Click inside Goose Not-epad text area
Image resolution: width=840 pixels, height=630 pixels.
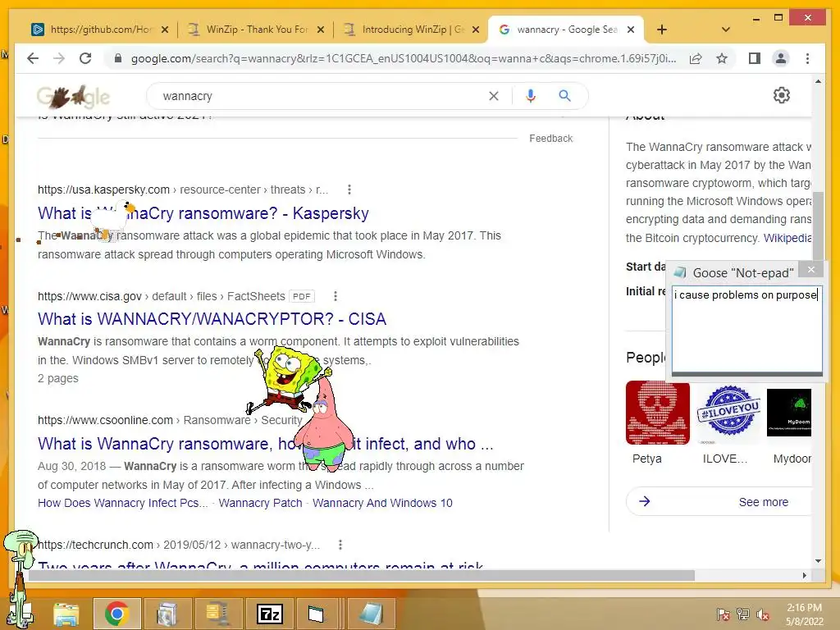(746, 330)
